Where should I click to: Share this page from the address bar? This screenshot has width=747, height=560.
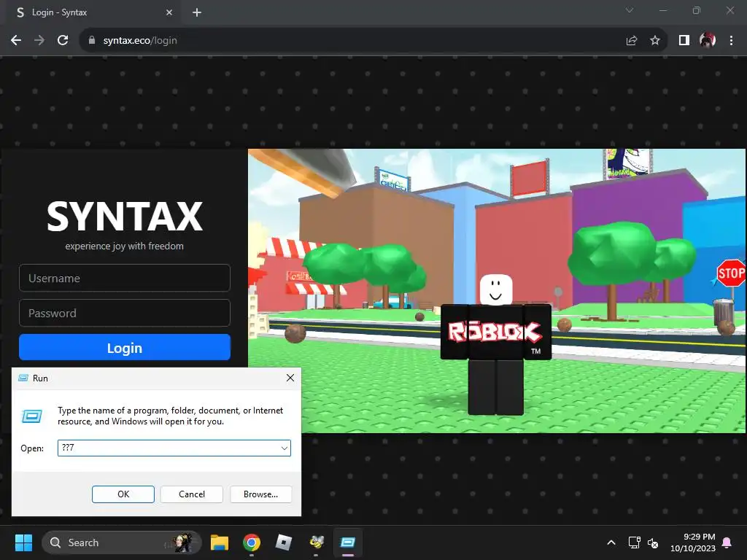pos(632,41)
